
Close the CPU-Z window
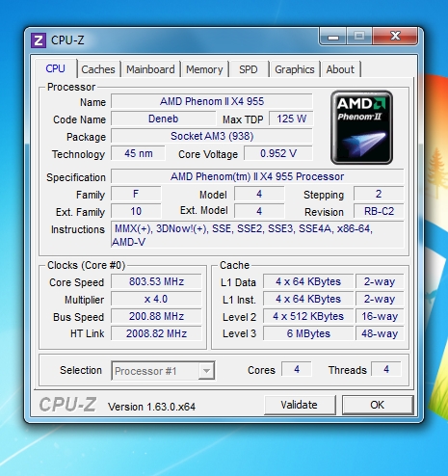[x=395, y=36]
